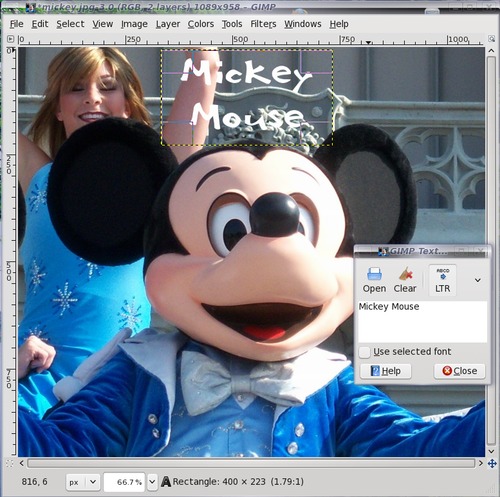Open the zoom level dropdown arrow
Viewport: 500px width, 497px height.
tap(152, 482)
